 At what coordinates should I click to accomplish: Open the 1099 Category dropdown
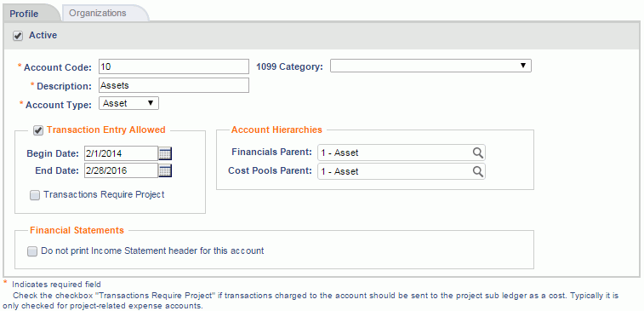coord(430,66)
